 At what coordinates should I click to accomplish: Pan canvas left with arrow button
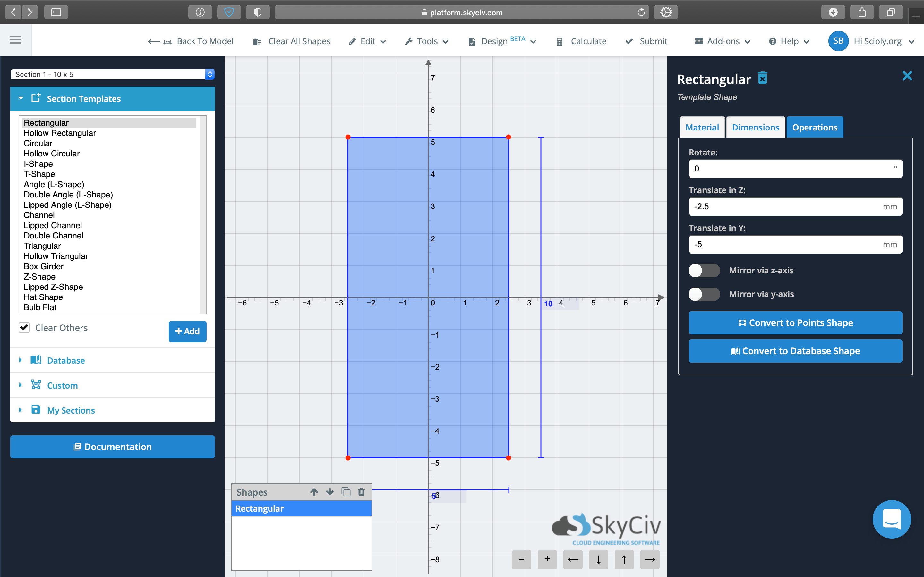pyautogui.click(x=573, y=559)
